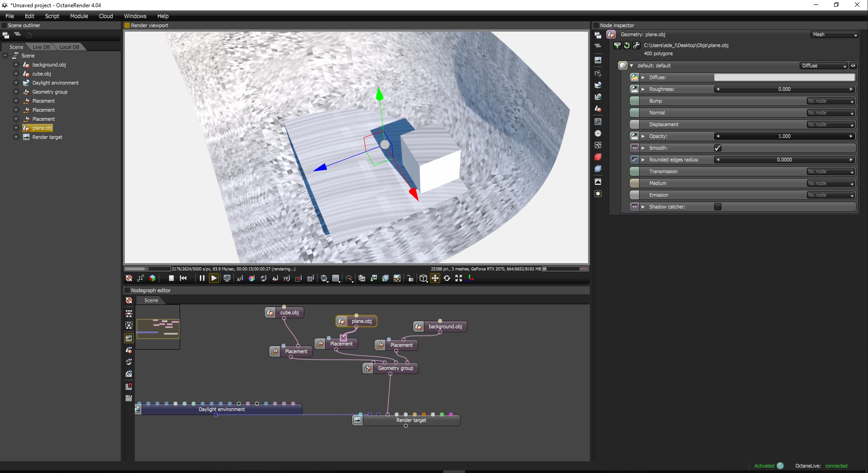868x473 pixels.
Task: Reload the plane.obj mesh file
Action: (627, 45)
